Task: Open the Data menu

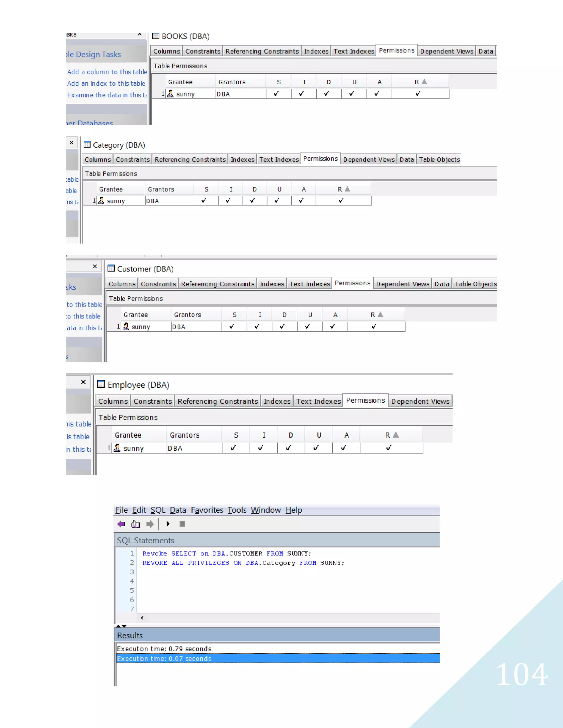Action: tap(178, 510)
